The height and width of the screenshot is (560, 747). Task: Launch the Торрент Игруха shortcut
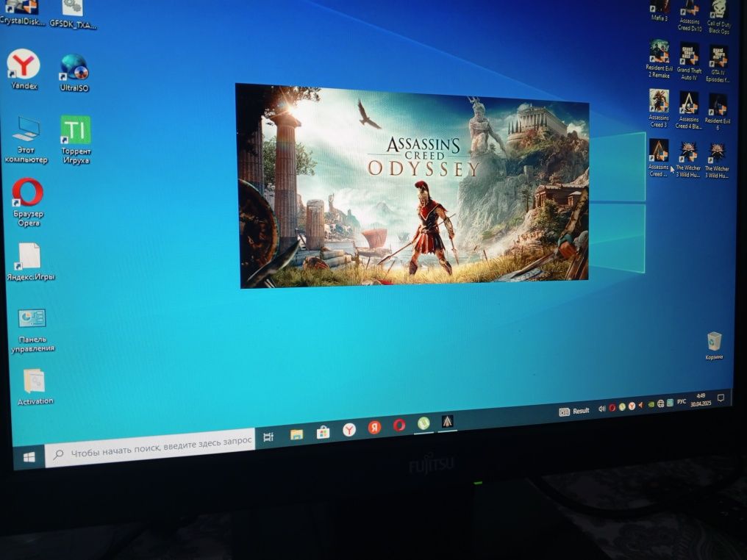coord(76,140)
